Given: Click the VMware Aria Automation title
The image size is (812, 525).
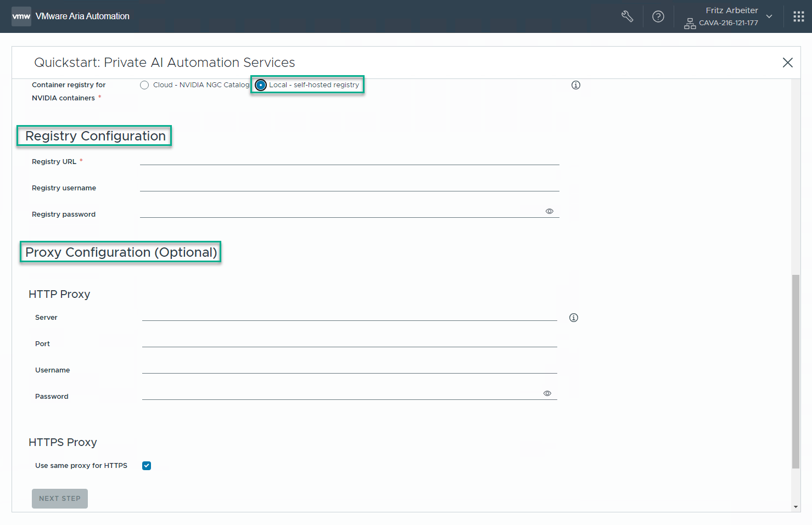Looking at the screenshot, I should point(82,16).
